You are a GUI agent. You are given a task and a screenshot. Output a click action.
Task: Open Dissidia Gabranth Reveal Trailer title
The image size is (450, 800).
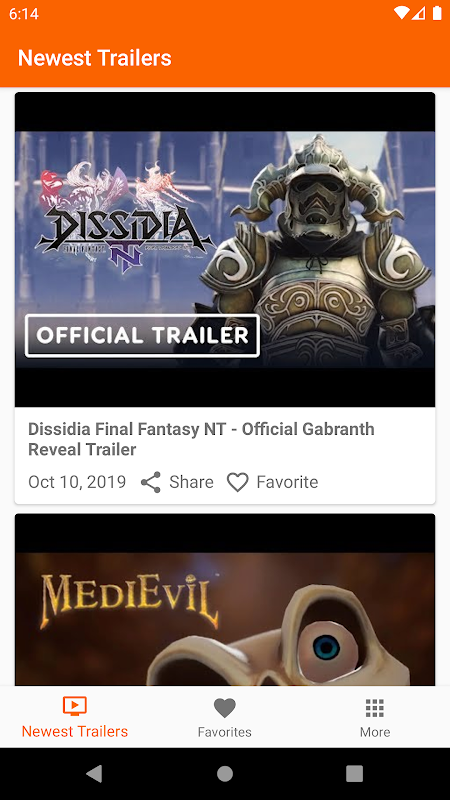[201, 439]
